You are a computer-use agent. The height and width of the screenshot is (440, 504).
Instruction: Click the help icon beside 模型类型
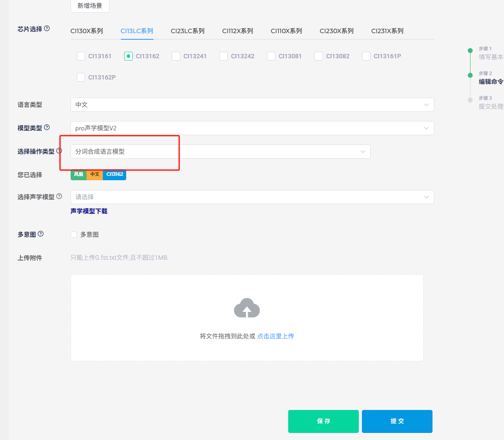point(47,128)
